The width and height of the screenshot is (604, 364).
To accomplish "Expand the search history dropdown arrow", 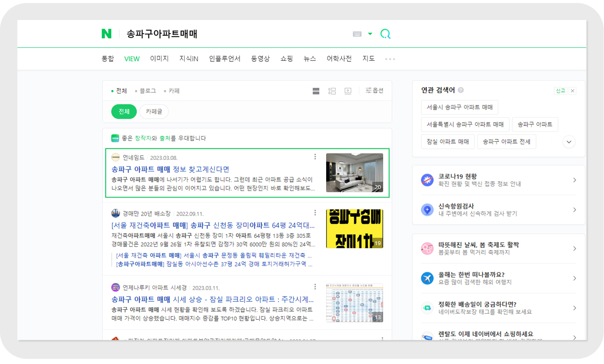I will click(370, 34).
